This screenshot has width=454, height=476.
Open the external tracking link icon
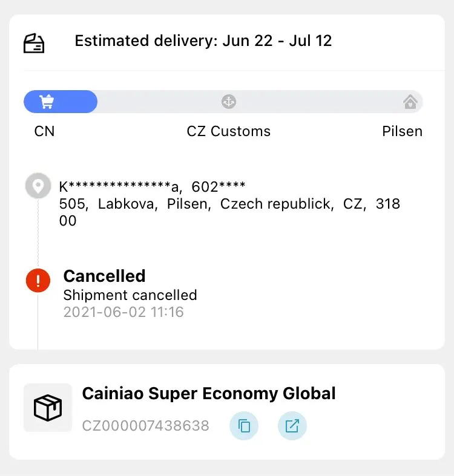point(292,426)
